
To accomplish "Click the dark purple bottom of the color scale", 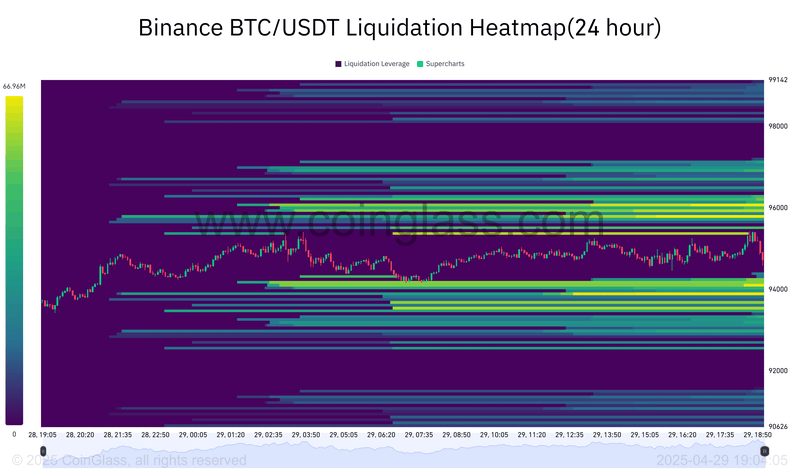I will pyautogui.click(x=14, y=418).
